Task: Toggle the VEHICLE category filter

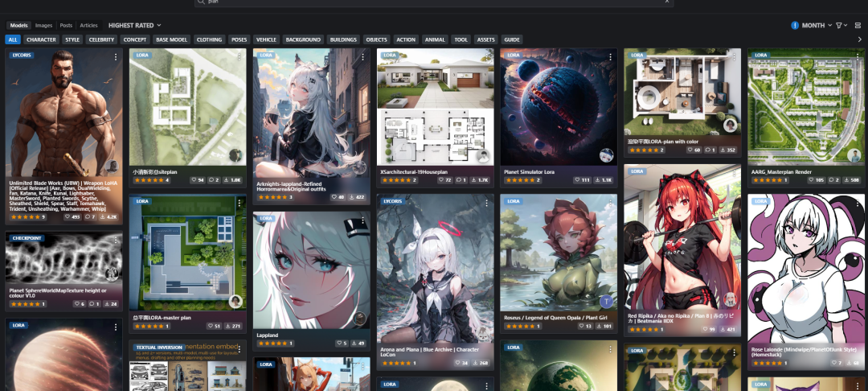Action: [x=266, y=40]
